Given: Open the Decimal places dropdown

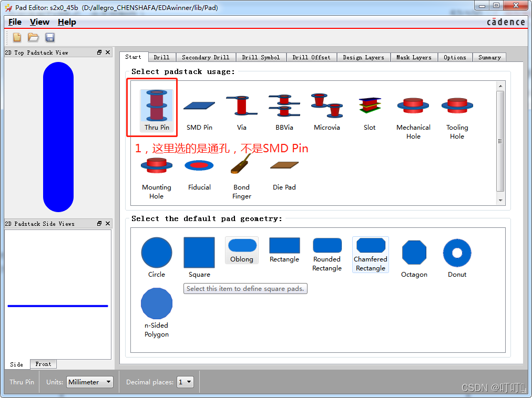Looking at the screenshot, I should [185, 382].
